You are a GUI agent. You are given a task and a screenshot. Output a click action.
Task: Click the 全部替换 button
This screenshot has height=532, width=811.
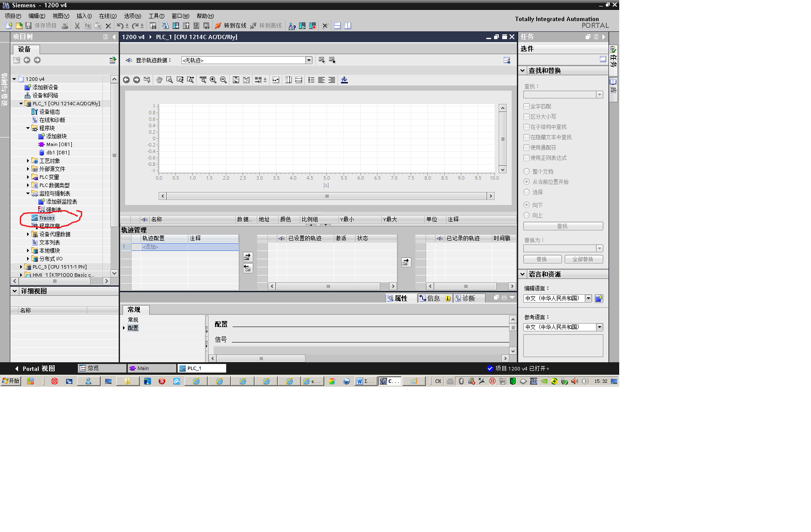pyautogui.click(x=584, y=259)
